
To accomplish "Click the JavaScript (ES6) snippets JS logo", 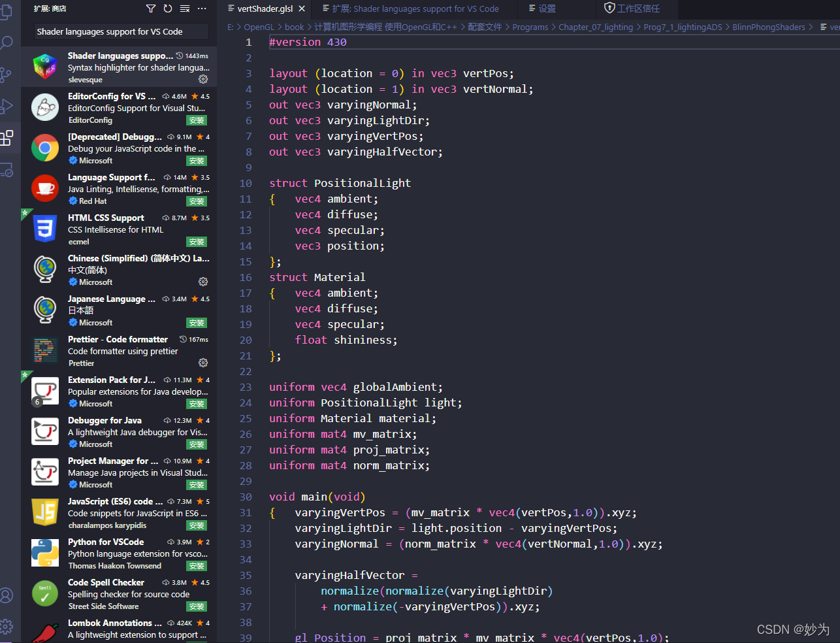I will 45,513.
